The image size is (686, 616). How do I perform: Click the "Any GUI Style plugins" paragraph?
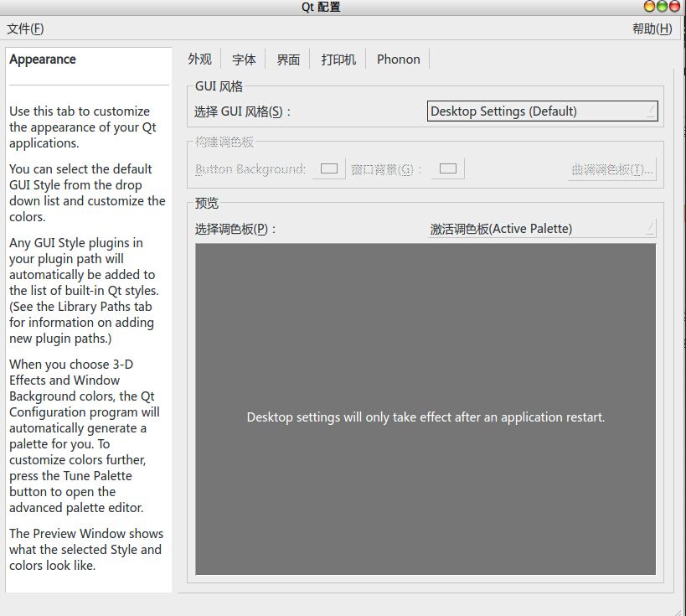point(84,290)
